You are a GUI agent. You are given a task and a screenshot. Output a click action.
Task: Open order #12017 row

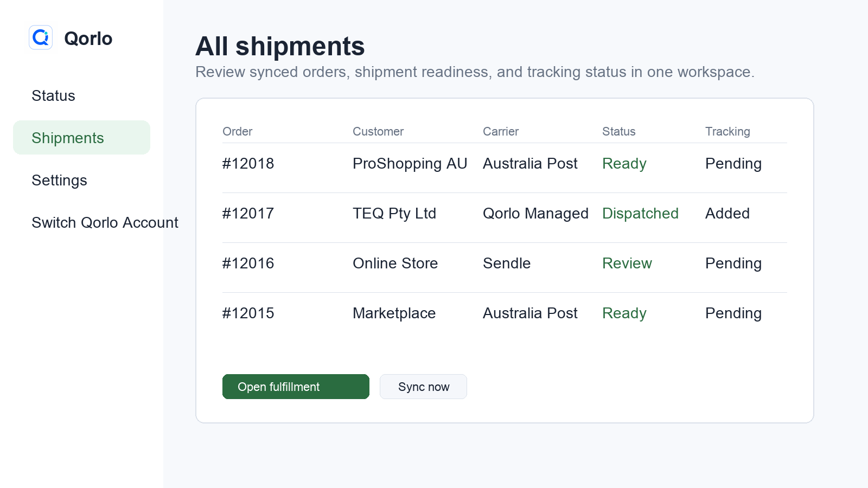pyautogui.click(x=505, y=214)
